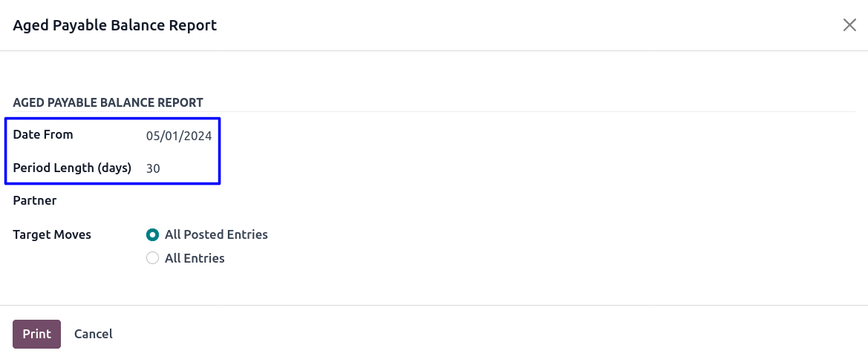
Task: Click the Date From field value
Action: click(179, 136)
